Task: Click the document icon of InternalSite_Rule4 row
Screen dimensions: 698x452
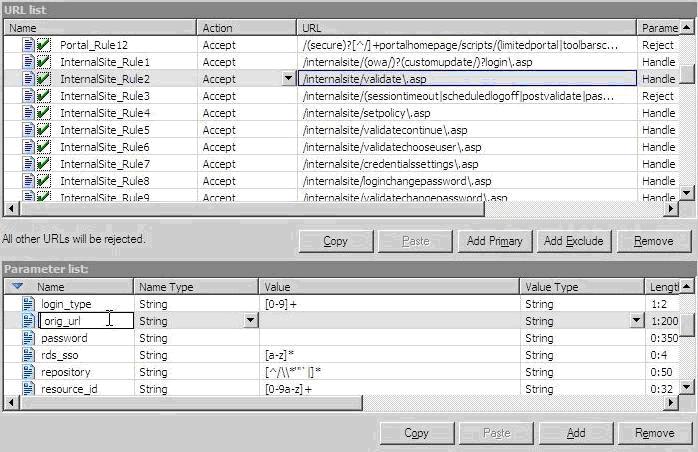Action: (28, 113)
